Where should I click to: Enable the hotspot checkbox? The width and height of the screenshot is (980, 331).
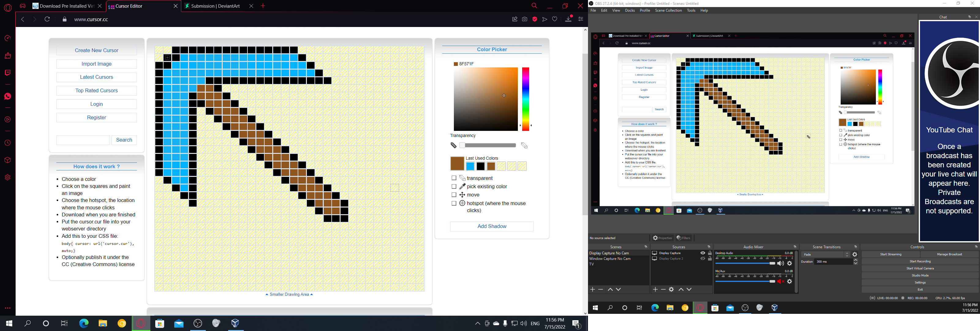(x=454, y=204)
